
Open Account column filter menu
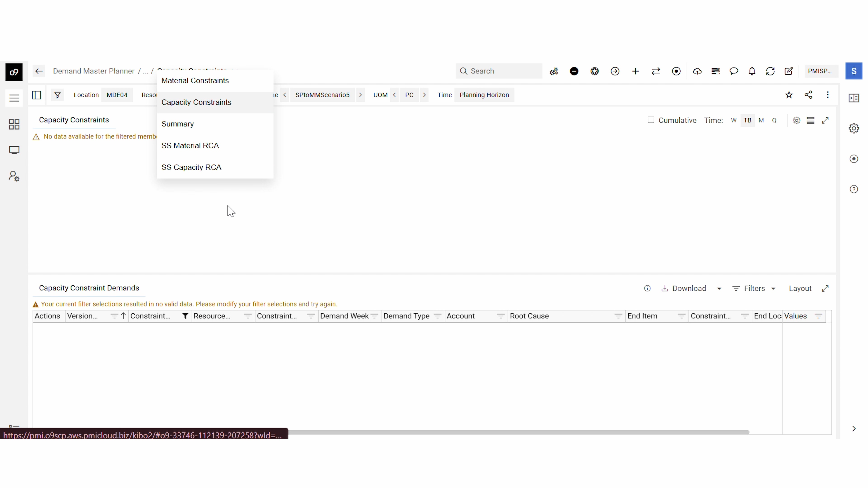point(500,316)
